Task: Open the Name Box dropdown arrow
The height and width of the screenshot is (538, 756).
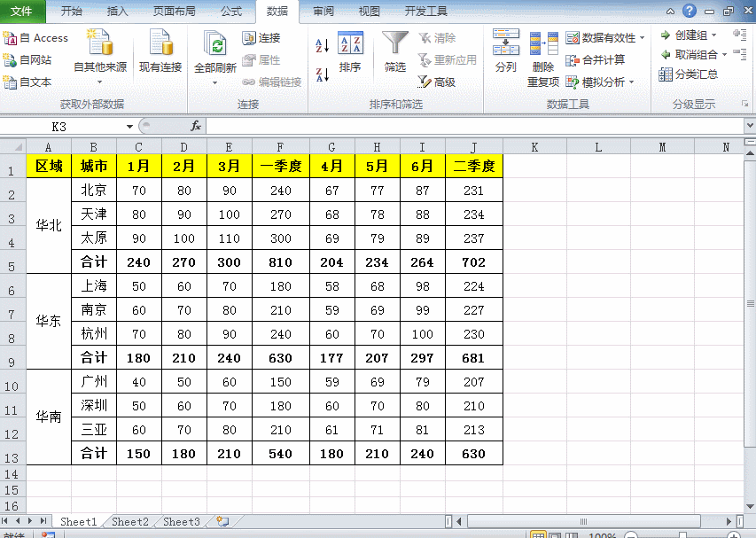Action: coord(129,127)
